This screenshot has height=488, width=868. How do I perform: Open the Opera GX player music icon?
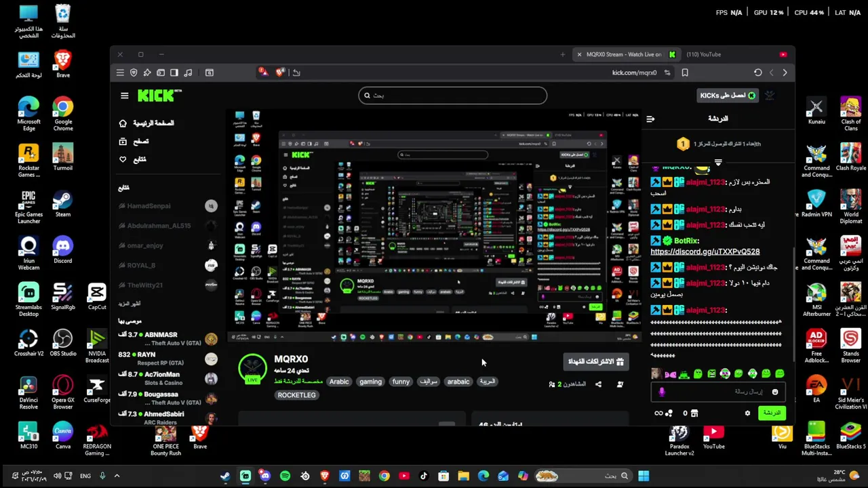point(188,73)
